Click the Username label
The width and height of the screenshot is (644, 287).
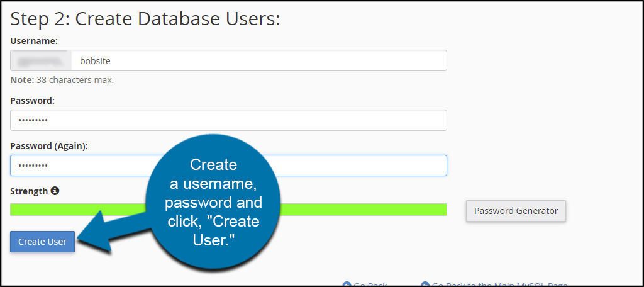tap(34, 41)
